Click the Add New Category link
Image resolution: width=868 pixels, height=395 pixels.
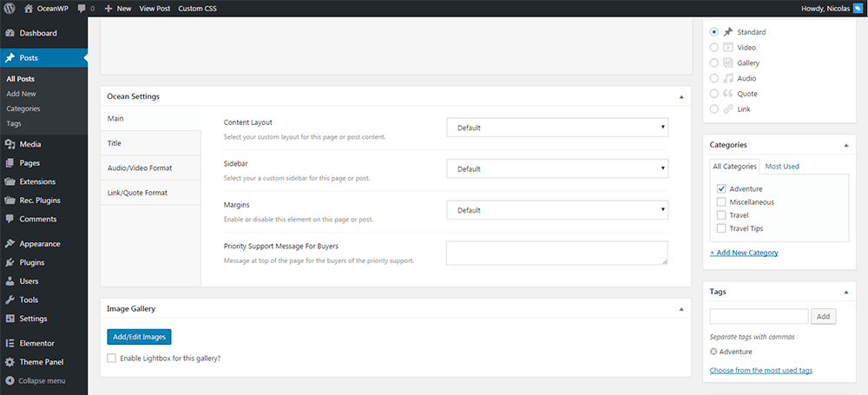[744, 253]
